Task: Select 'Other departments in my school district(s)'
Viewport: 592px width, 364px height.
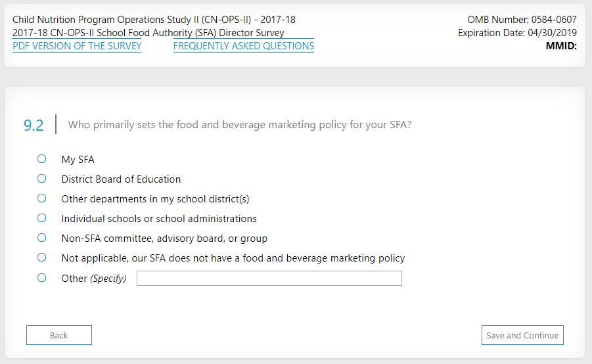Action: pos(42,198)
